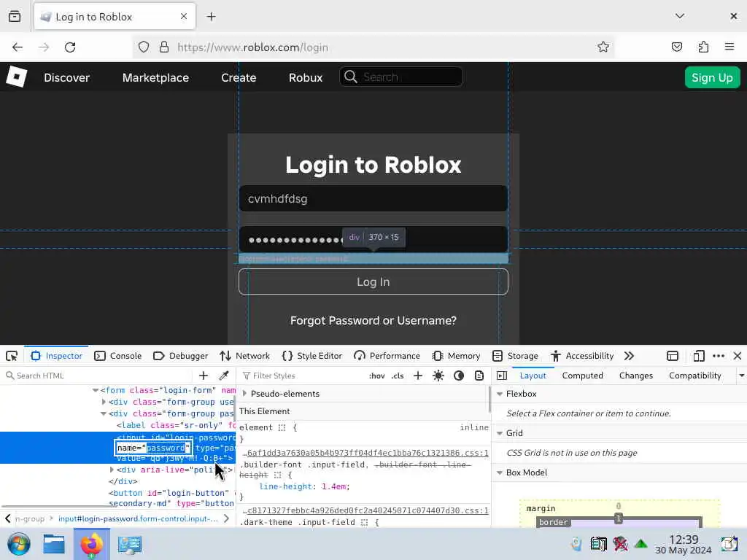Click the Roblox search magnifier icon

coord(351,77)
